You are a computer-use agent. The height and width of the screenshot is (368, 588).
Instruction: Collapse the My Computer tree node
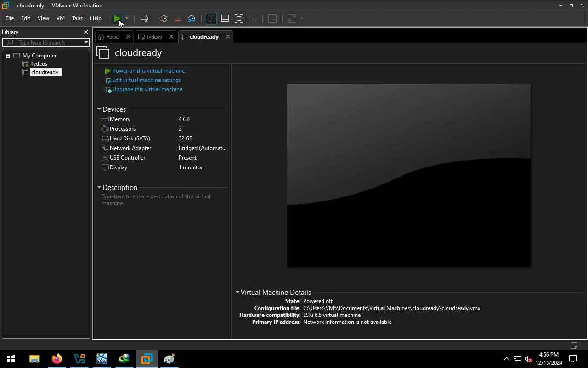click(8, 56)
